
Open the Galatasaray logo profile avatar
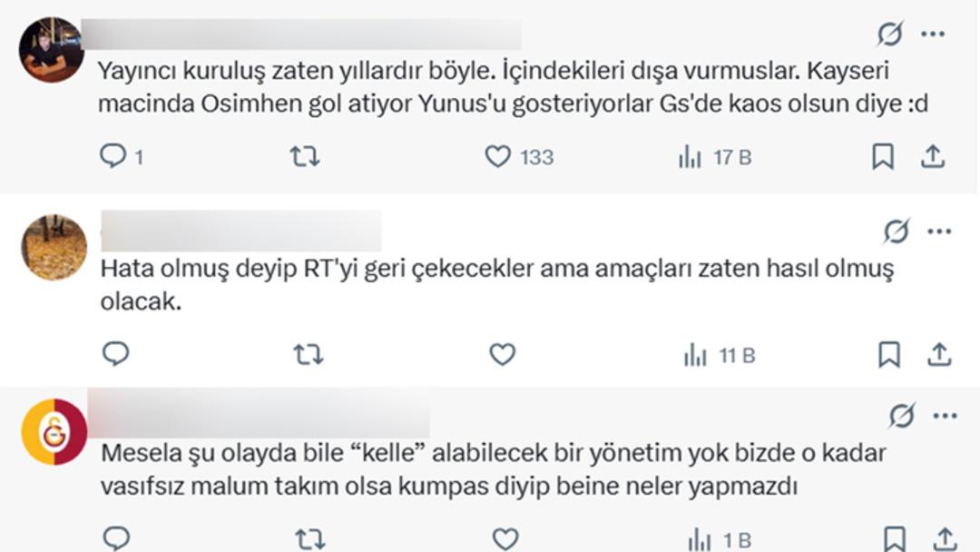pyautogui.click(x=54, y=432)
